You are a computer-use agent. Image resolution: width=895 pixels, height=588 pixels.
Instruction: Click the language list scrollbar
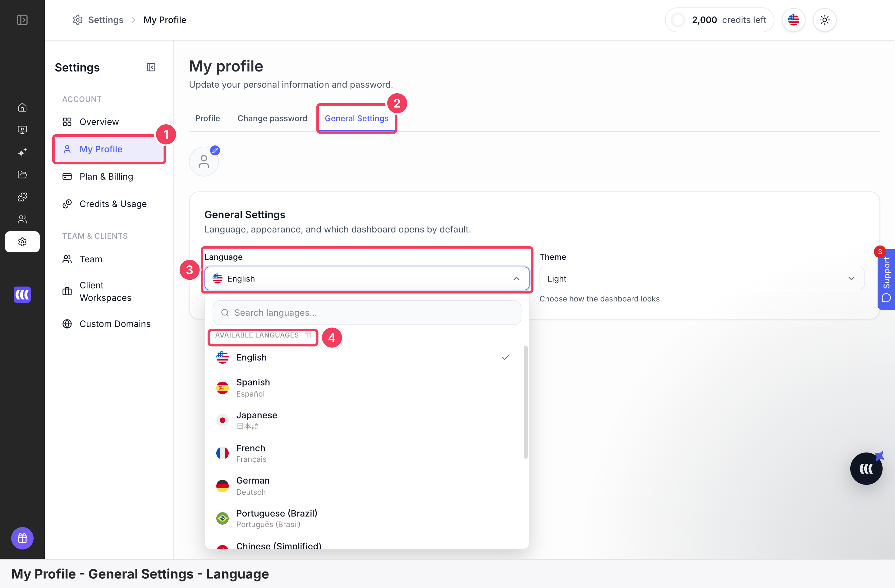526,402
